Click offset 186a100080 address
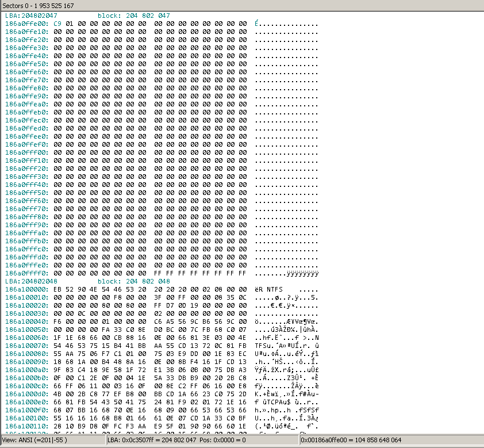 tap(27, 354)
